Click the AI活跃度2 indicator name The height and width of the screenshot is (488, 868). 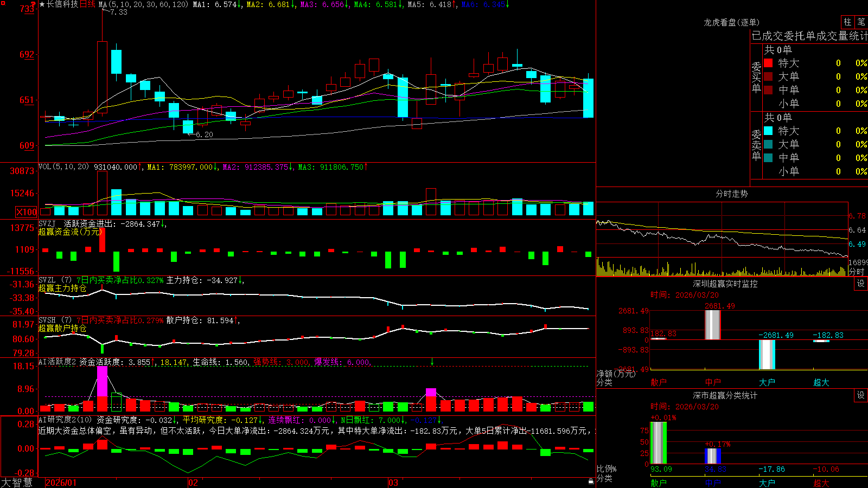tap(57, 362)
